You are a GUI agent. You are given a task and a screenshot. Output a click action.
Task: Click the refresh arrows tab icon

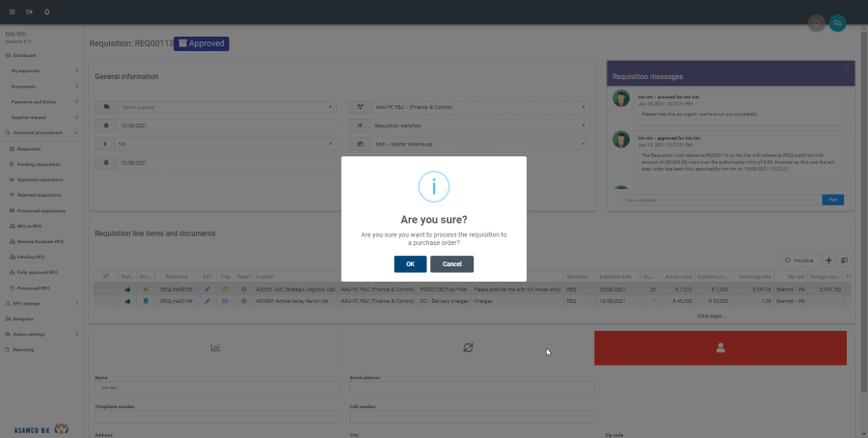click(x=468, y=347)
